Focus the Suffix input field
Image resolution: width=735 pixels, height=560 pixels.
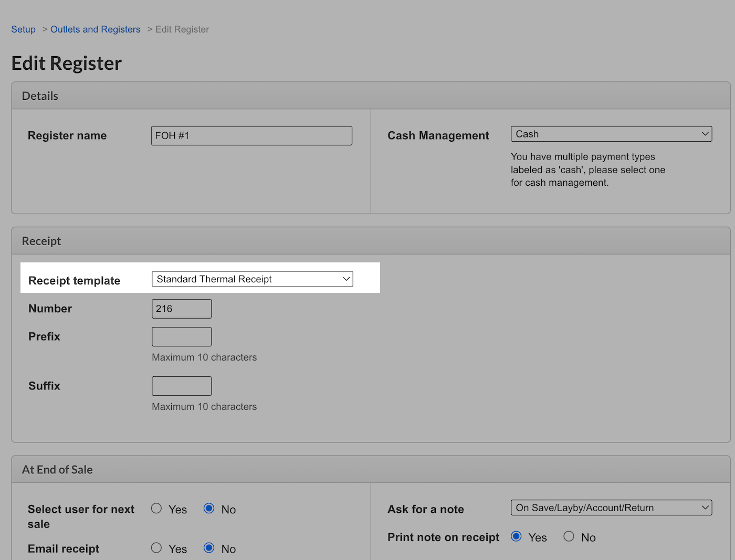(x=182, y=386)
